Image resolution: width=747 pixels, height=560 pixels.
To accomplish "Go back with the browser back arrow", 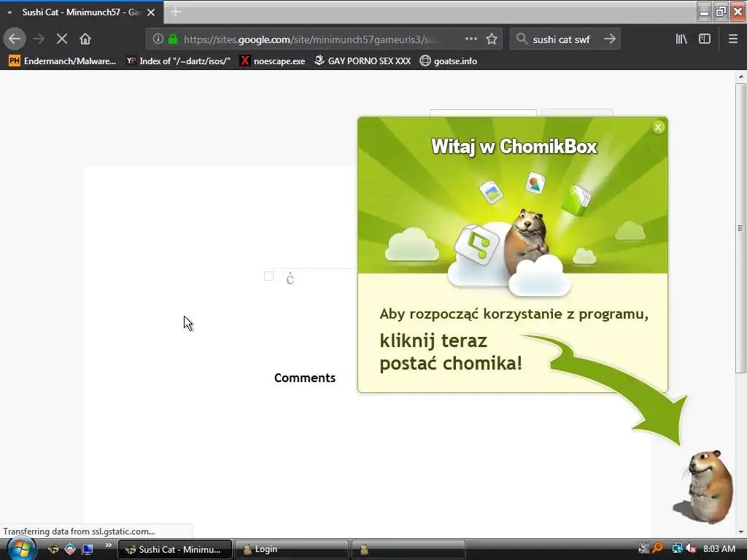I will pos(15,39).
